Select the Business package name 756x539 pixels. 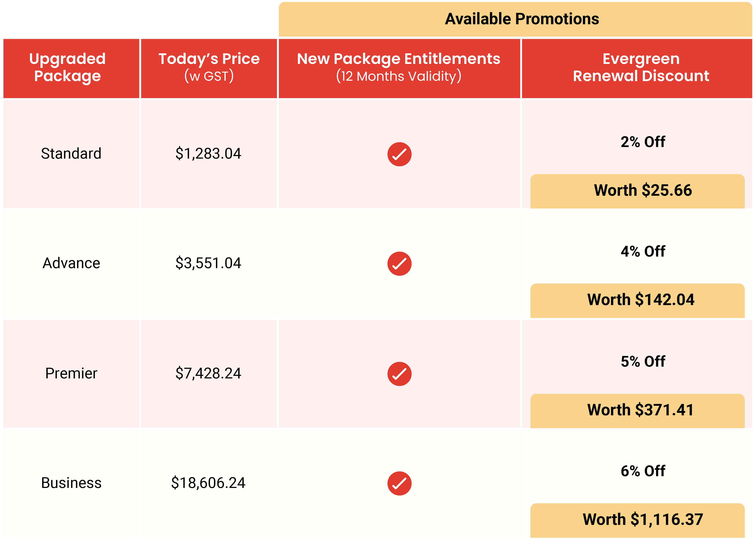[x=71, y=483]
